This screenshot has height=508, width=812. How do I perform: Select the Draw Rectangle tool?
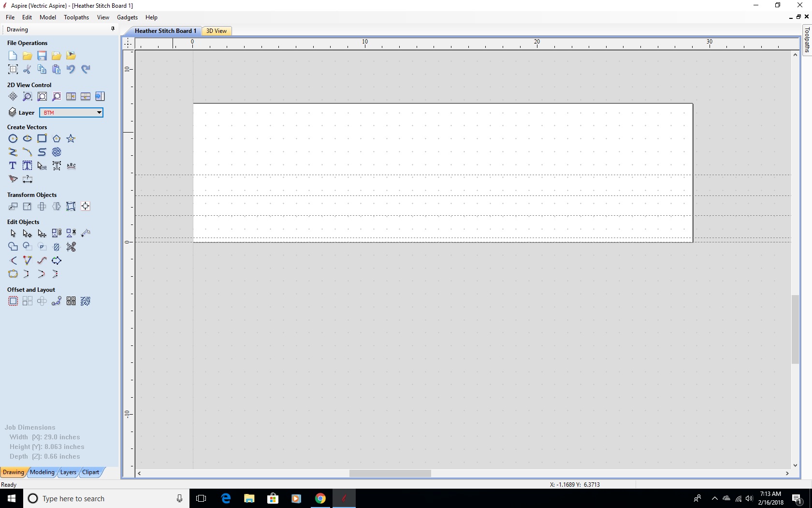(42, 139)
